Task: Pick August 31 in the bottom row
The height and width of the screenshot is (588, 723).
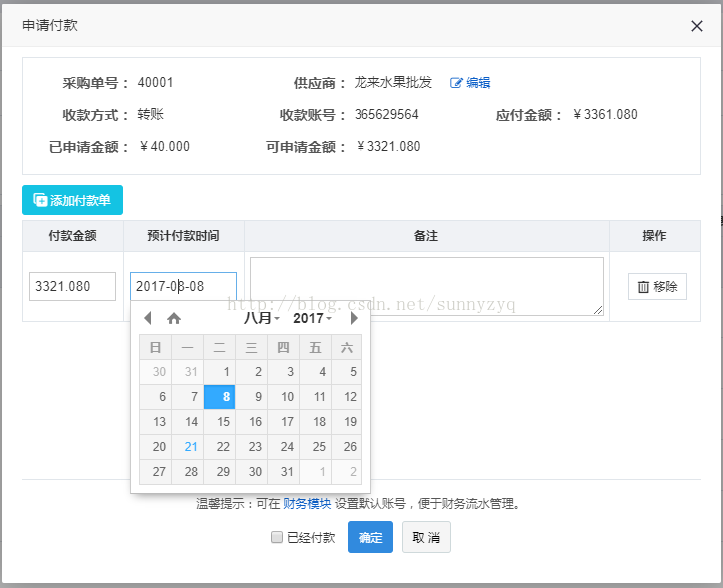Action: coord(284,471)
